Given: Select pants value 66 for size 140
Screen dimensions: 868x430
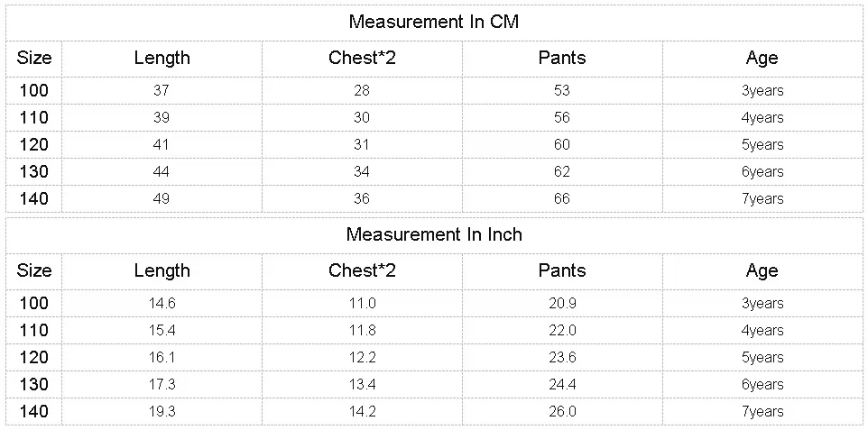Looking at the screenshot, I should pos(561,198).
